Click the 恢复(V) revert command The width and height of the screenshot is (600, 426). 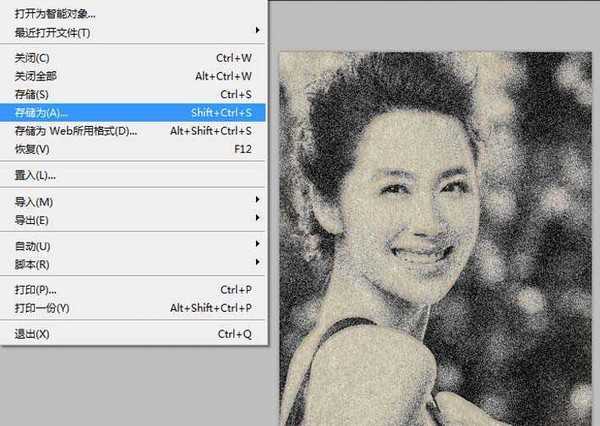tap(32, 149)
